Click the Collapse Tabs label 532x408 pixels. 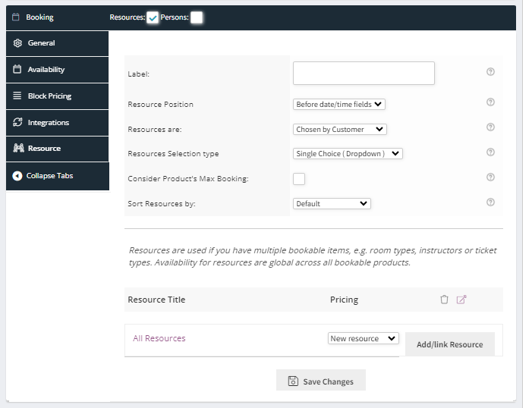click(49, 176)
